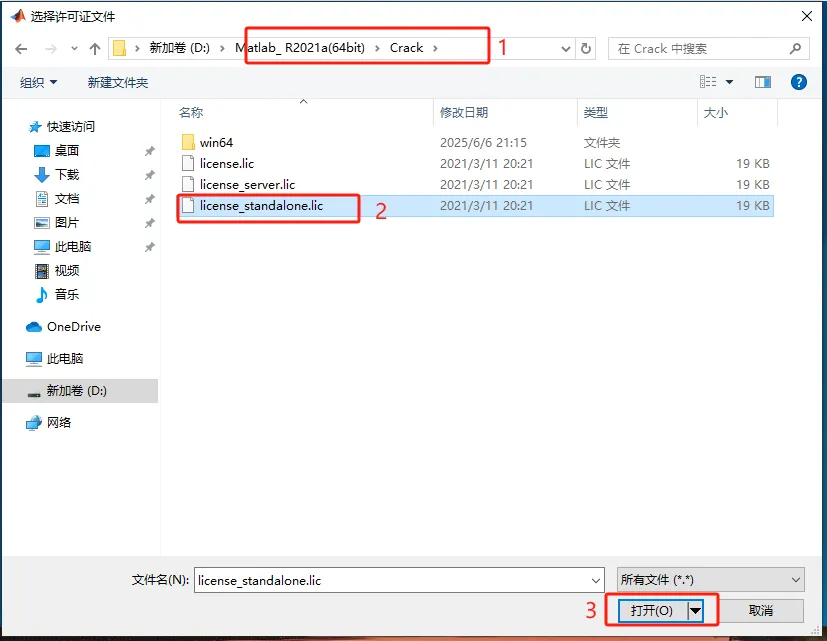The width and height of the screenshot is (827, 641).
Task: Click 新加卷 (D:) breadcrumb segment
Action: [x=179, y=48]
